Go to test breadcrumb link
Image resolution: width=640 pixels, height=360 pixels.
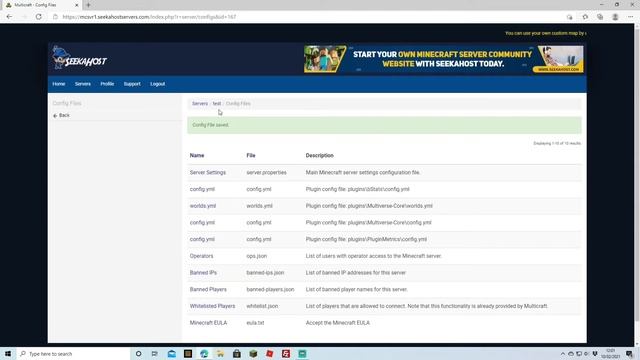[x=217, y=104]
